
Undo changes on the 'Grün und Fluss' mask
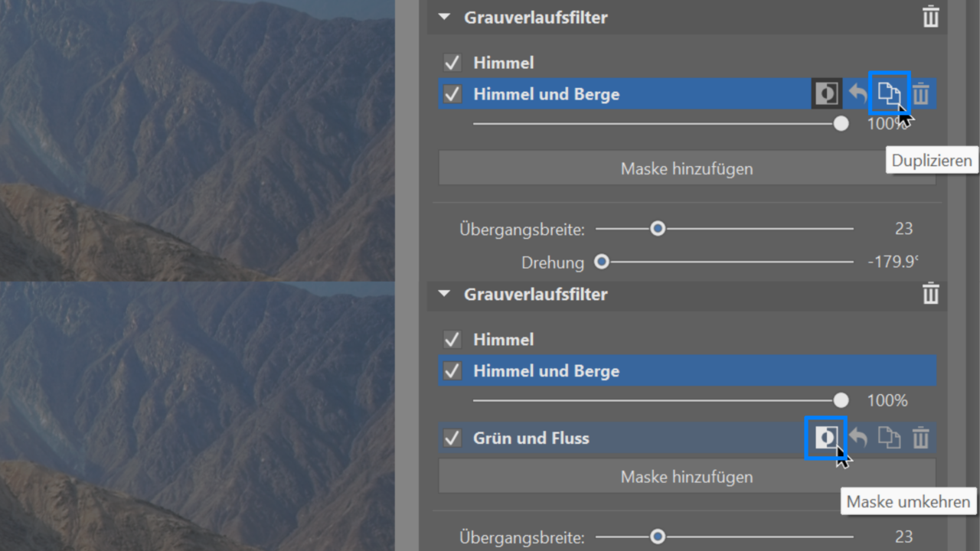(x=858, y=438)
